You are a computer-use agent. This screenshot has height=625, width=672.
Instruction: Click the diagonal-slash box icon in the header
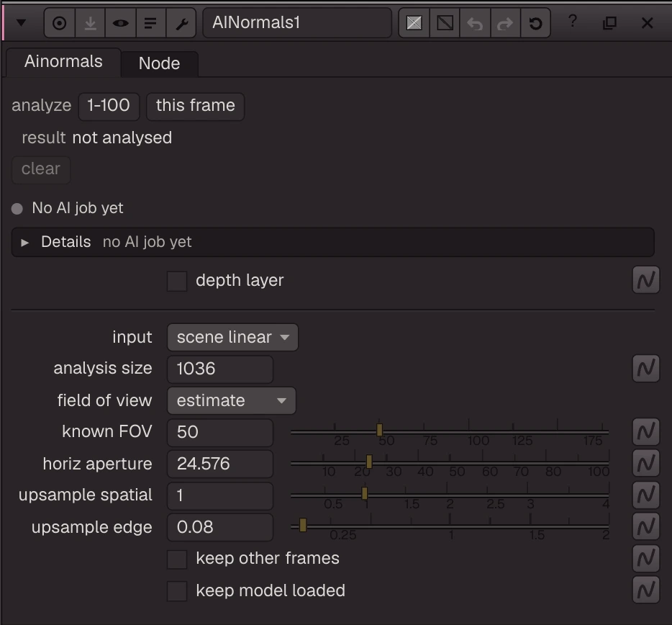pos(445,23)
